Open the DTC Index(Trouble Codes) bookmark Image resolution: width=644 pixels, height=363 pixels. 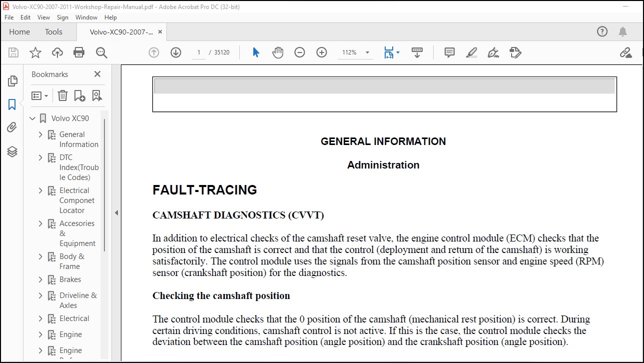coord(78,167)
